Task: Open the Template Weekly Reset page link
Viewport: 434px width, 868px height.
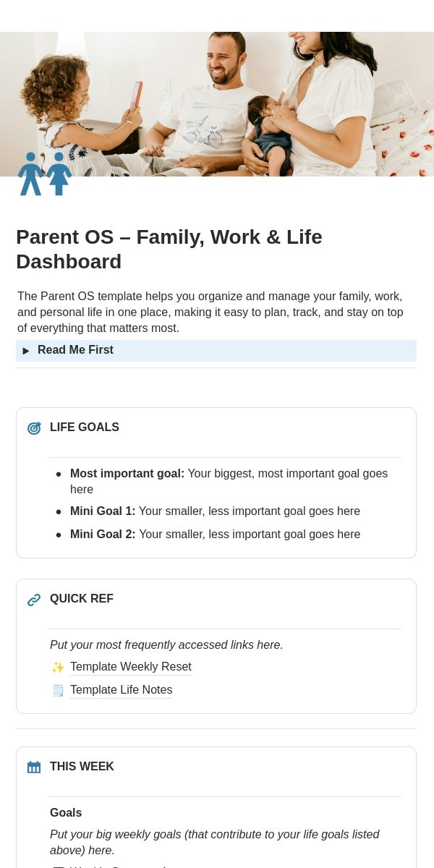Action: [x=131, y=667]
